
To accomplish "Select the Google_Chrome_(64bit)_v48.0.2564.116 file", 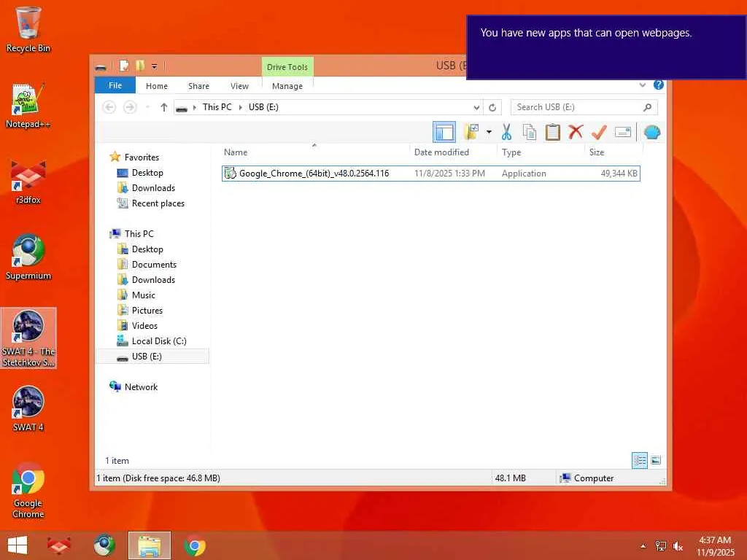I will pyautogui.click(x=430, y=174).
